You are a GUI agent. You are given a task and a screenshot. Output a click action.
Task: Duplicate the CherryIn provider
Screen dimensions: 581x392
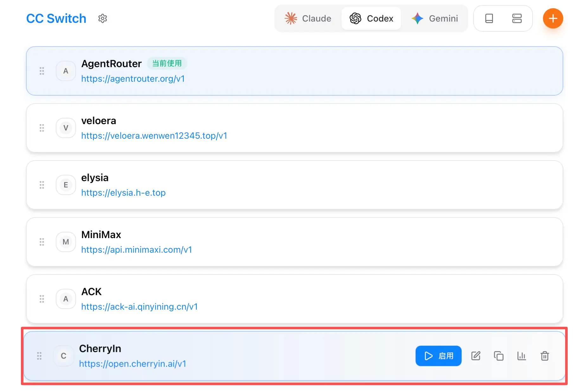coord(498,356)
